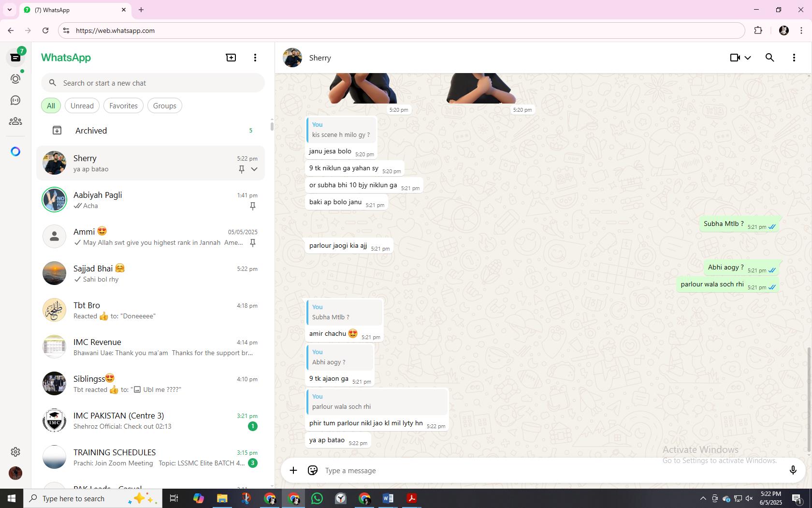
Task: Open the conversation menu dots in header
Action: (x=794, y=58)
